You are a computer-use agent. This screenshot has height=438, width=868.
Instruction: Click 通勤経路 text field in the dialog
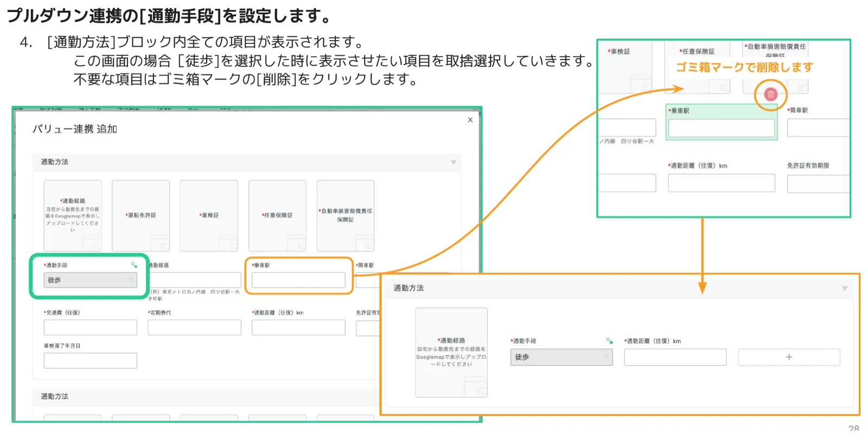click(x=195, y=280)
